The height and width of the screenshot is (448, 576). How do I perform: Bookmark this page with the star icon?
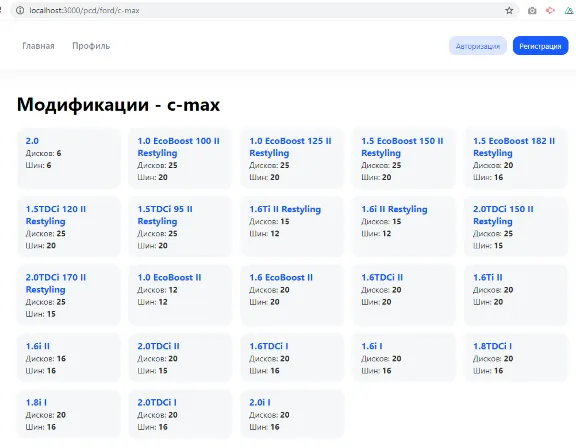509,10
